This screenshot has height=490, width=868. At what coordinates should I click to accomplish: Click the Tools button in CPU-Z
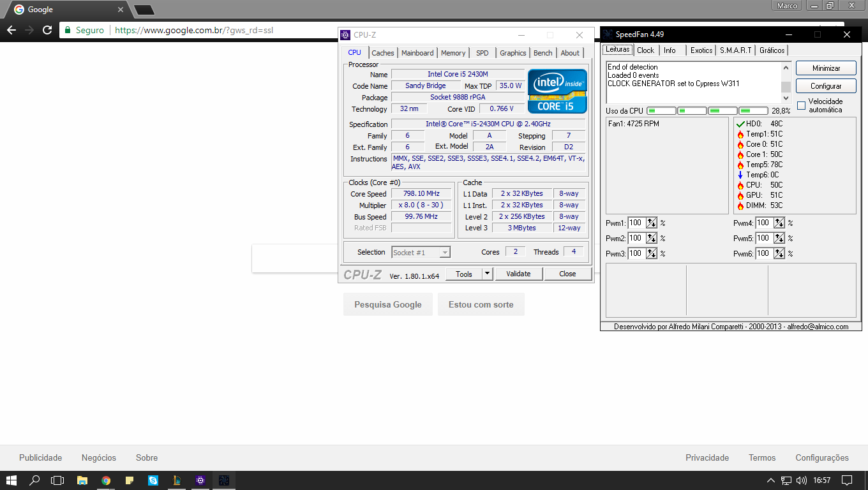464,274
